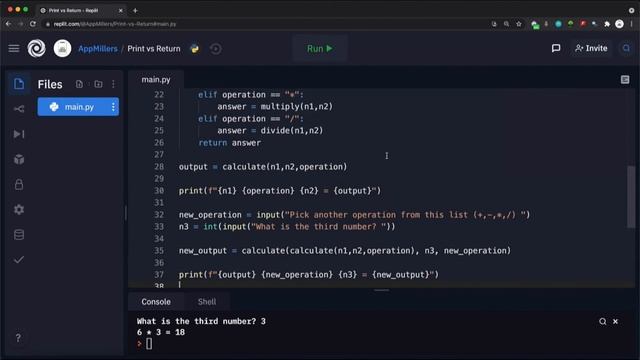This screenshot has width=640, height=360.
Task: Click the AppMillers breadcrumb link
Action: click(98, 49)
